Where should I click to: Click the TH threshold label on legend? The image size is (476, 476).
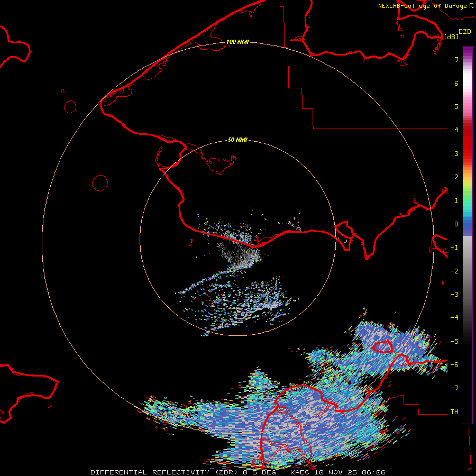454,412
